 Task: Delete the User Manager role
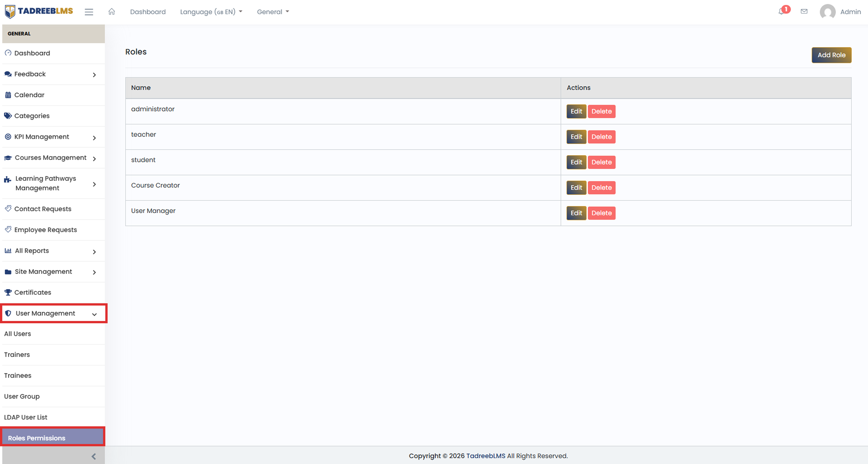pos(602,213)
